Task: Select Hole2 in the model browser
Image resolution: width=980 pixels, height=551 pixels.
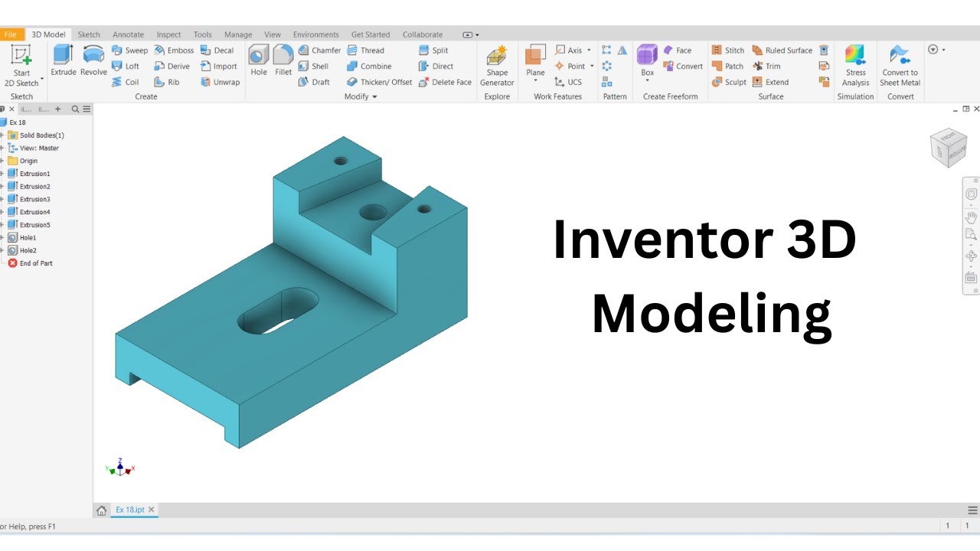Action: [28, 250]
